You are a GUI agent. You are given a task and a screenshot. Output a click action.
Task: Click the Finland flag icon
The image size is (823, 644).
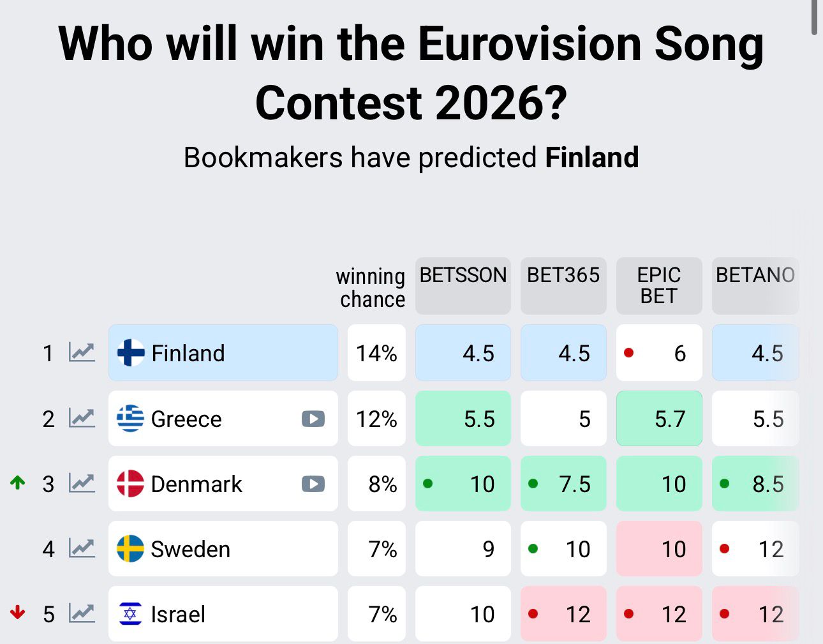pos(131,353)
